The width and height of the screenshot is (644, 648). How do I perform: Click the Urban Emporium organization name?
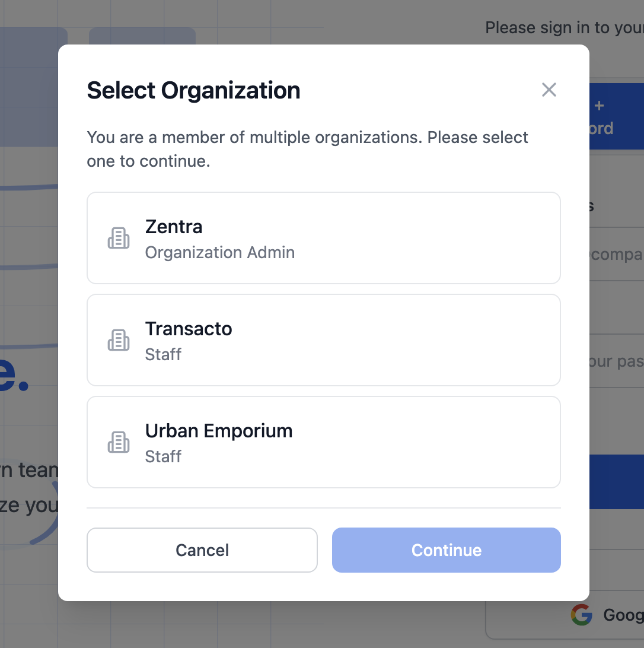coord(219,430)
